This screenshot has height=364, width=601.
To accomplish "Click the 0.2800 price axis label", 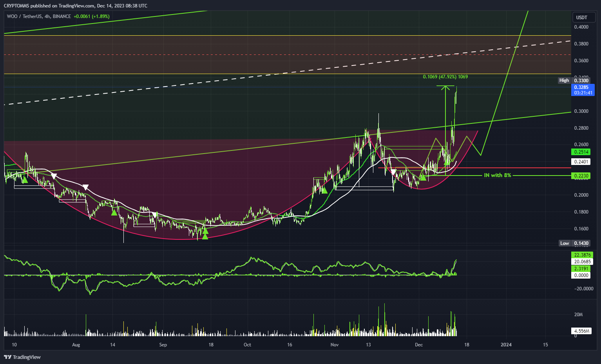I will tap(581, 128).
